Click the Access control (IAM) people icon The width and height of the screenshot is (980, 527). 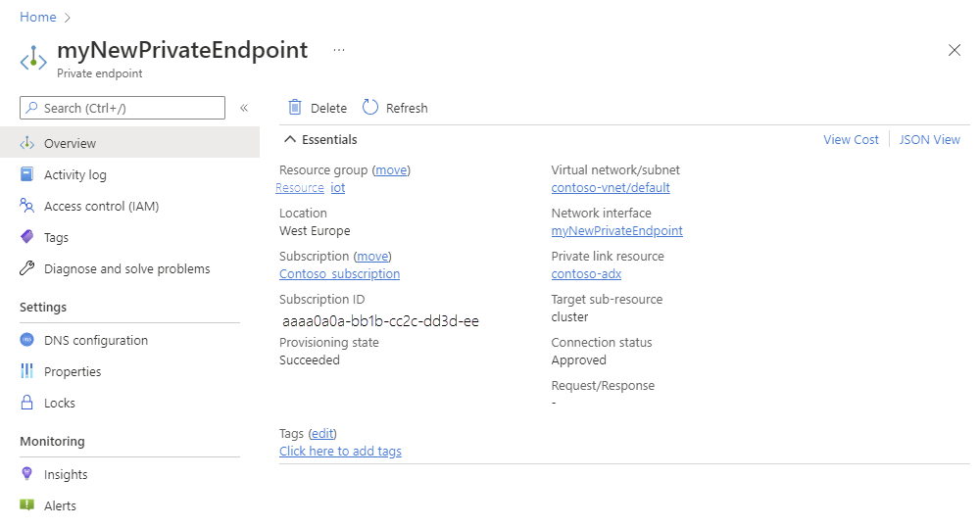[26, 206]
